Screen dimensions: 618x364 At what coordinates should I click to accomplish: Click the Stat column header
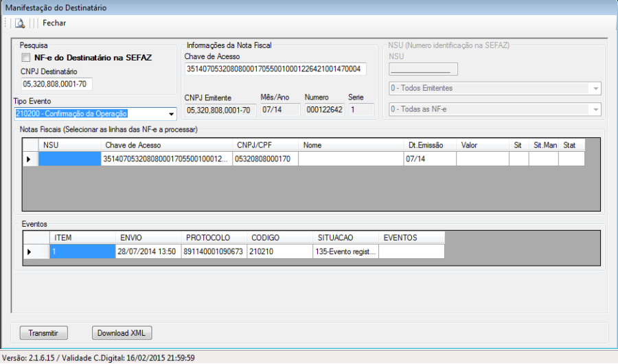571,145
